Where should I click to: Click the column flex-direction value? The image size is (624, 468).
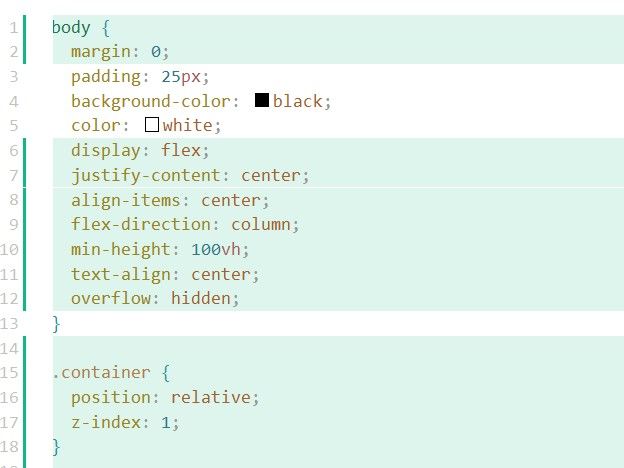coord(261,224)
